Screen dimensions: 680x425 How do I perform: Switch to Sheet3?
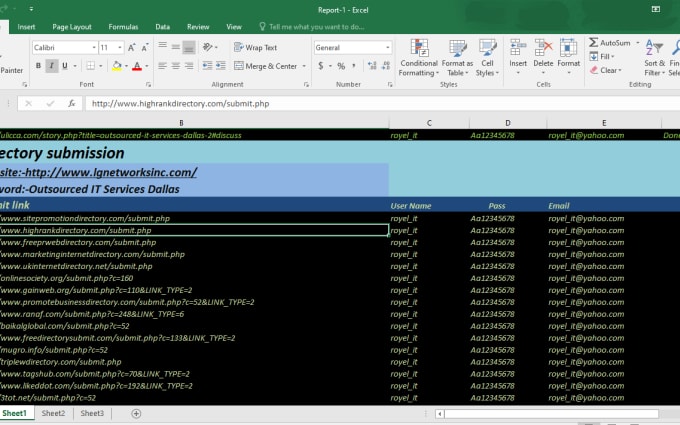coord(92,413)
